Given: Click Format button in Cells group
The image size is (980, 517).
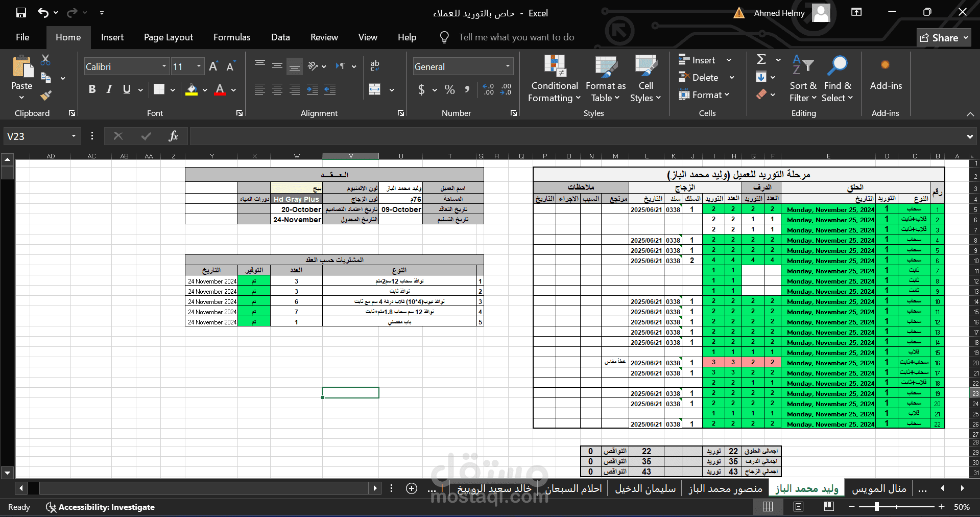Looking at the screenshot, I should [x=704, y=95].
